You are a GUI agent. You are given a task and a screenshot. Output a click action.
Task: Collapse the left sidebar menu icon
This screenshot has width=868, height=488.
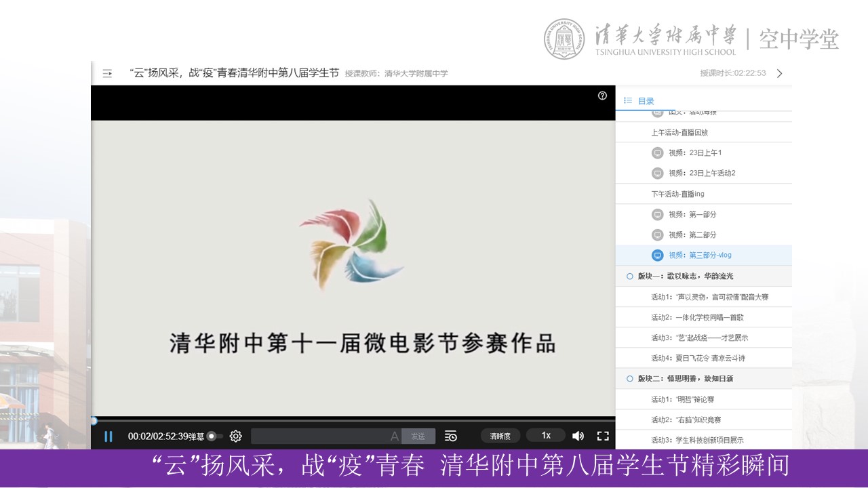tap(107, 74)
